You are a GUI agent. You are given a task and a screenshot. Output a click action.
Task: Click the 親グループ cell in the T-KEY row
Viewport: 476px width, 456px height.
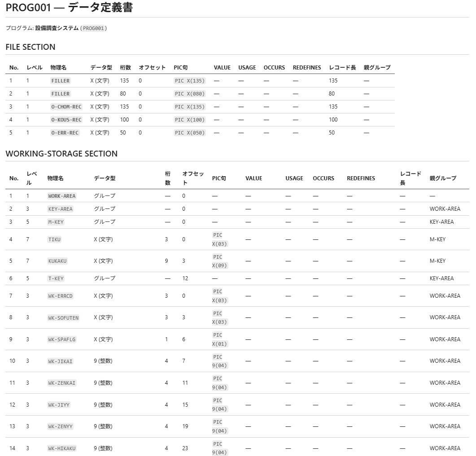coord(441,278)
